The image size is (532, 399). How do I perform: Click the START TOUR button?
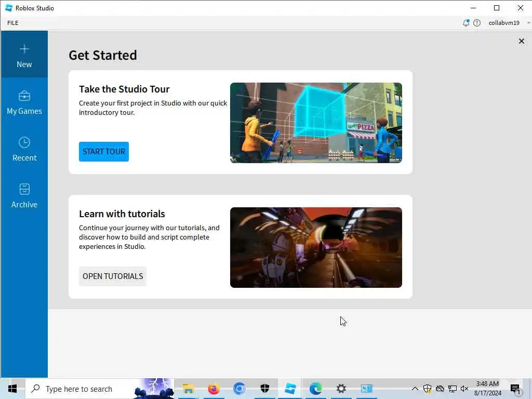pos(104,152)
